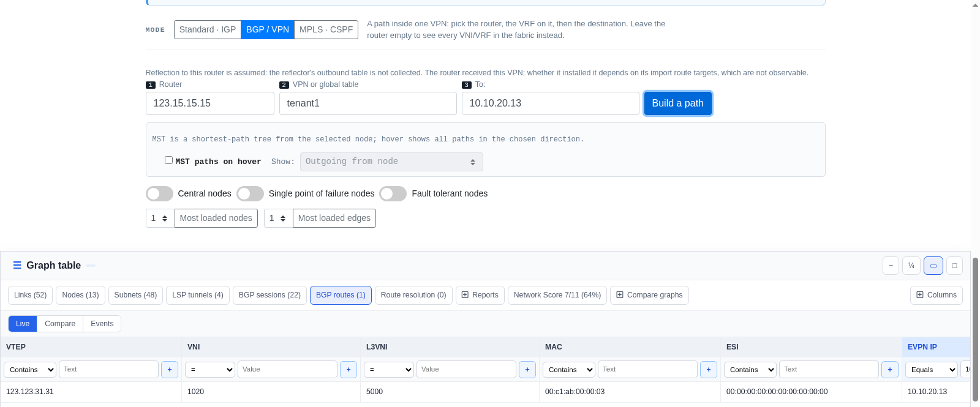
Task: Enable the Central nodes switch
Action: tap(159, 193)
